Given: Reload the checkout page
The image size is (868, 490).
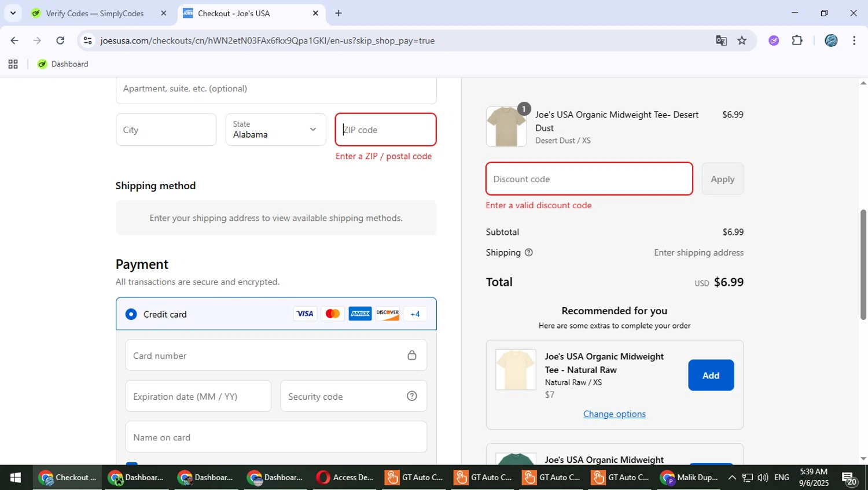Looking at the screenshot, I should coord(60,40).
